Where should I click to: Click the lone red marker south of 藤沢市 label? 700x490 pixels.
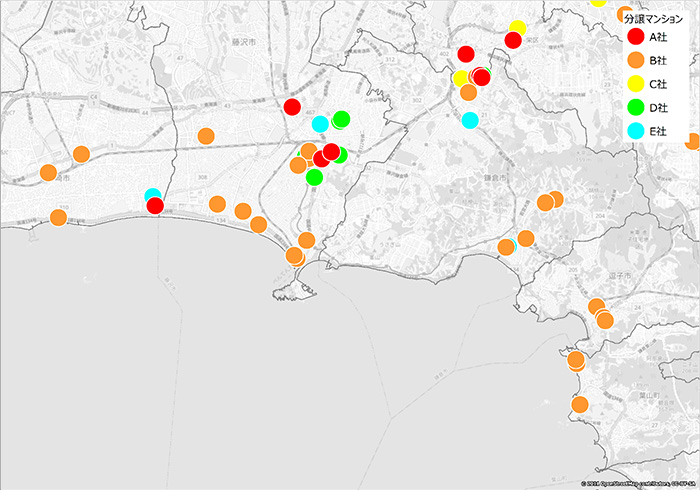pos(292,107)
